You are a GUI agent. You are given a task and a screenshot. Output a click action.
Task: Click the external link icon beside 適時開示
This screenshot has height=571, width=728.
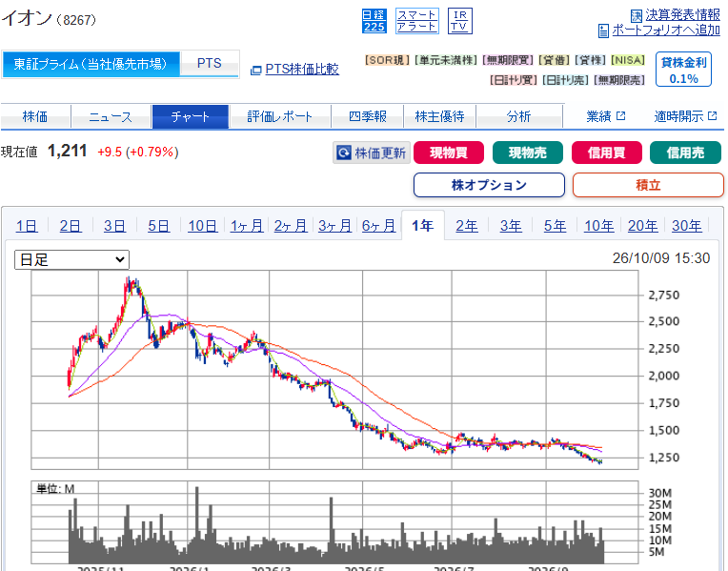click(x=712, y=115)
